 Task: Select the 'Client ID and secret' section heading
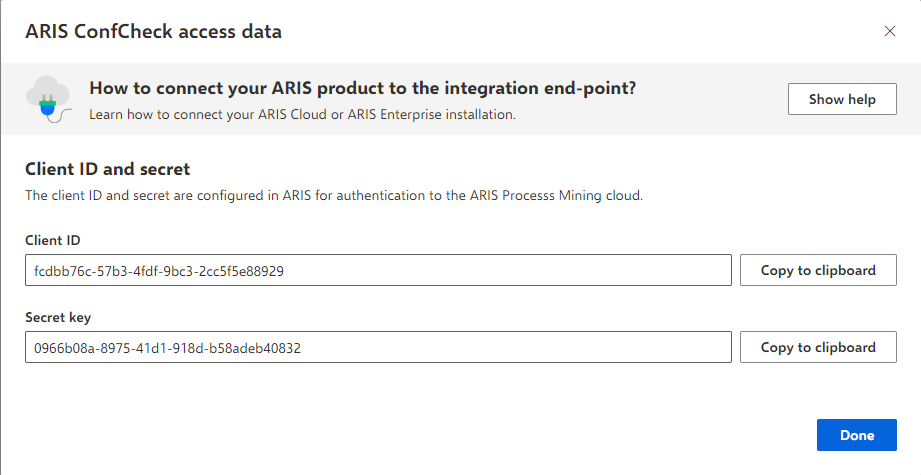click(107, 169)
